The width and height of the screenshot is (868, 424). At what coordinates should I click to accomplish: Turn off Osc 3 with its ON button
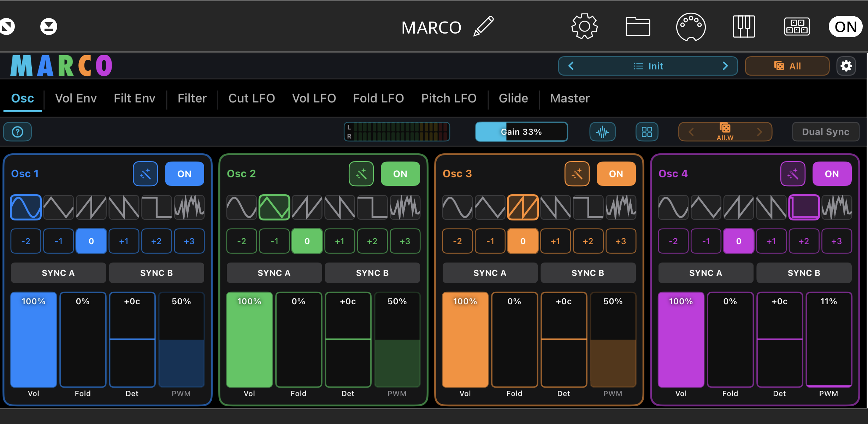coord(616,174)
